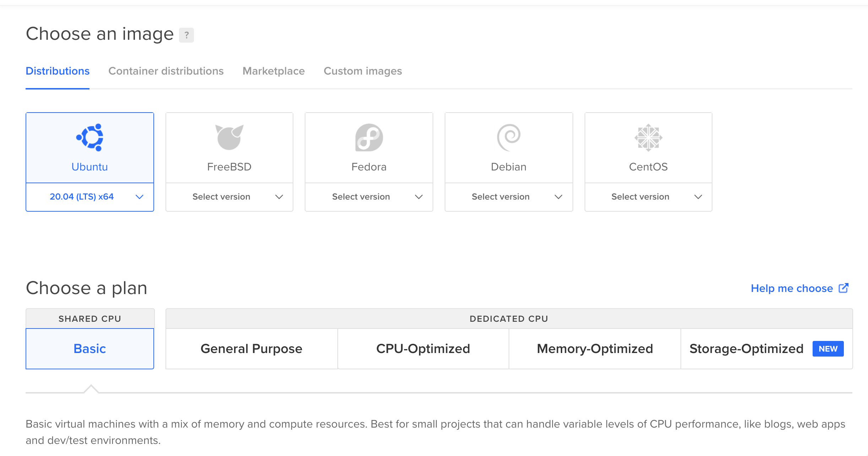The image size is (868, 456).
Task: Pick the Fedora logo icon
Action: point(369,137)
